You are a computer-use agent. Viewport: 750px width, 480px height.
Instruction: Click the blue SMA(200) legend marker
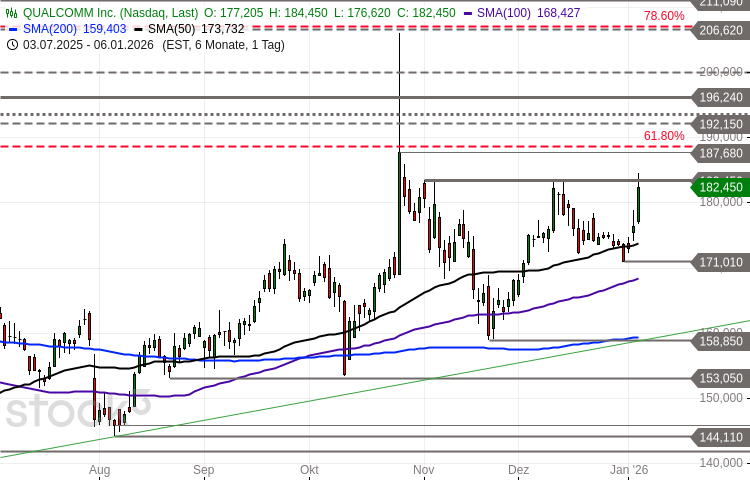click(x=12, y=29)
